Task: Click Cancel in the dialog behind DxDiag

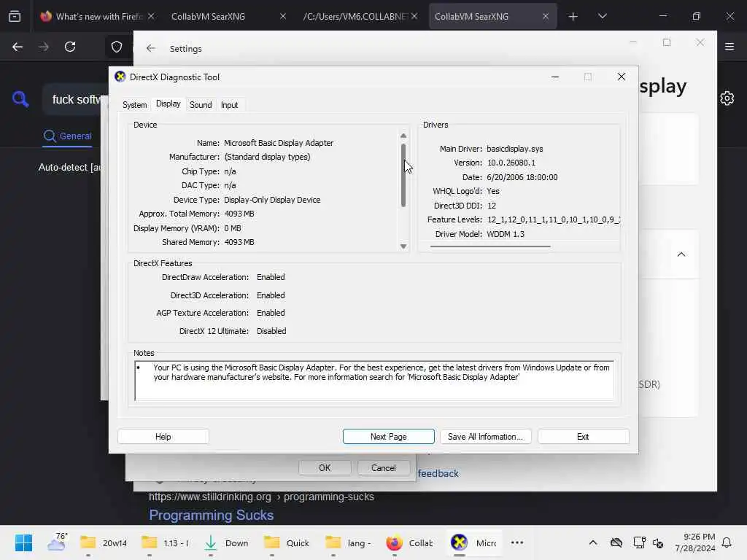Action: pyautogui.click(x=384, y=467)
